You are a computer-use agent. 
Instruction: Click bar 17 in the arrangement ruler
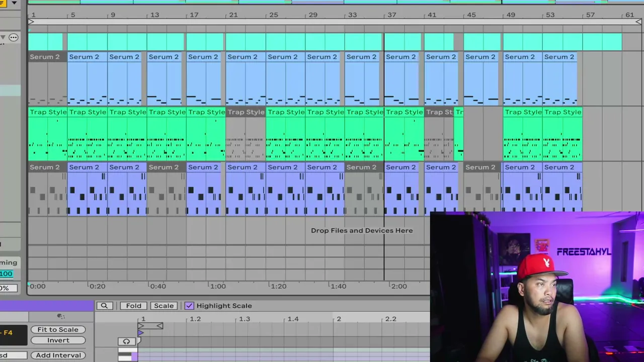pos(194,15)
